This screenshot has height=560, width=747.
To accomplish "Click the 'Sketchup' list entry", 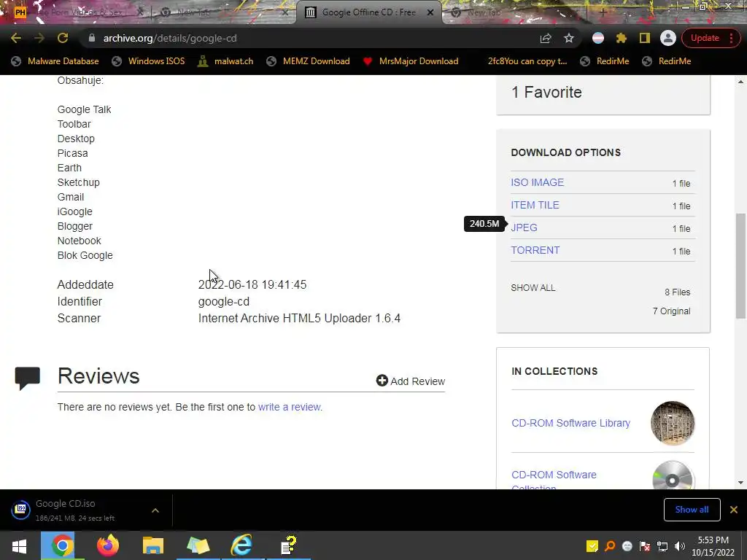I will coord(79,182).
